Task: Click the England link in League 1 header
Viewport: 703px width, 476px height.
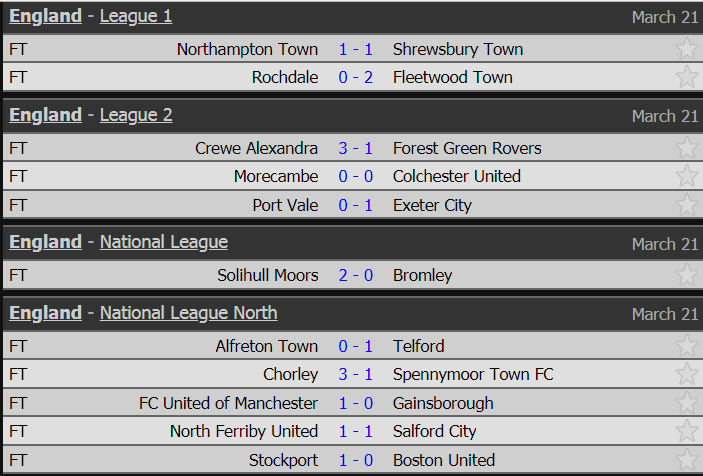Action: pyautogui.click(x=45, y=16)
